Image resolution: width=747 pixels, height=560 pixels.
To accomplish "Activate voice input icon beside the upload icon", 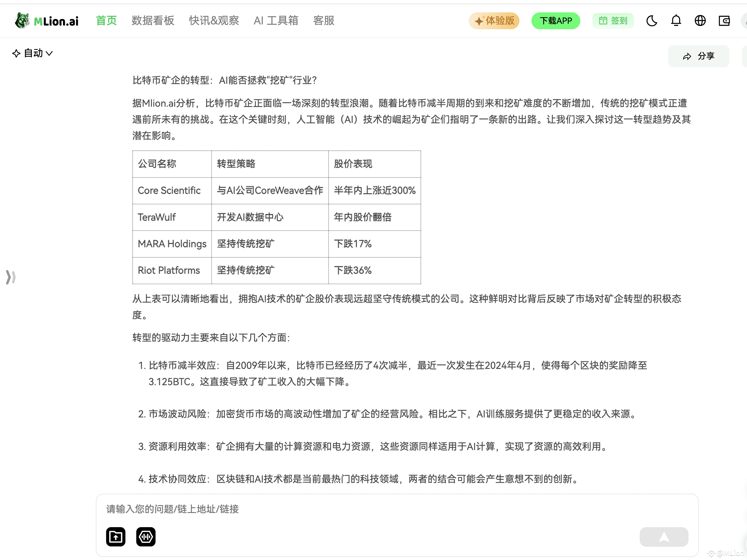I will pos(146,537).
